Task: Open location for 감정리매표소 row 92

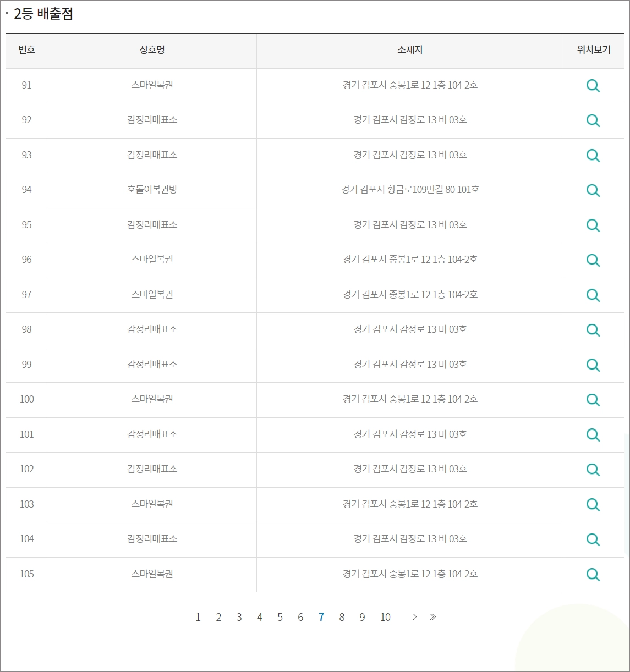Action: (593, 120)
